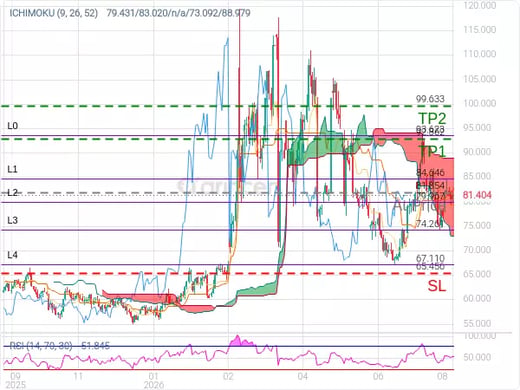Click the RSI (14, 70, 30) indicator label
The width and height of the screenshot is (520, 390).
click(x=41, y=346)
